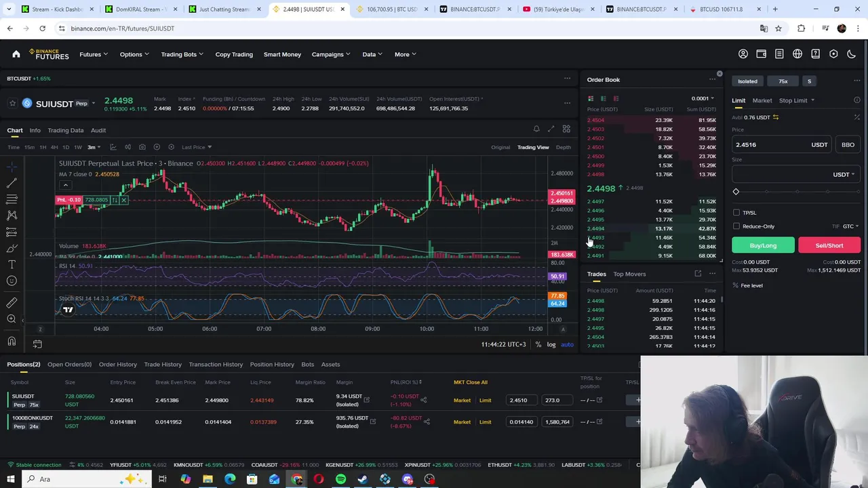Close the Order Book panel
The height and width of the screenshot is (488, 868).
click(x=719, y=73)
